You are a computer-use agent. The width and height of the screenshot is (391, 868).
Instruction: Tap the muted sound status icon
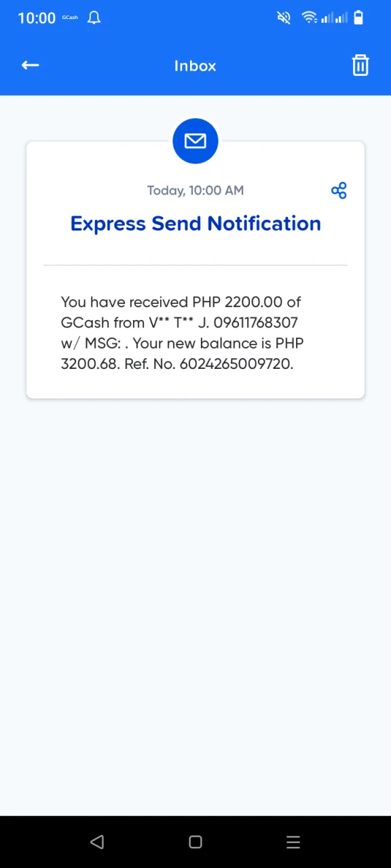(x=284, y=18)
